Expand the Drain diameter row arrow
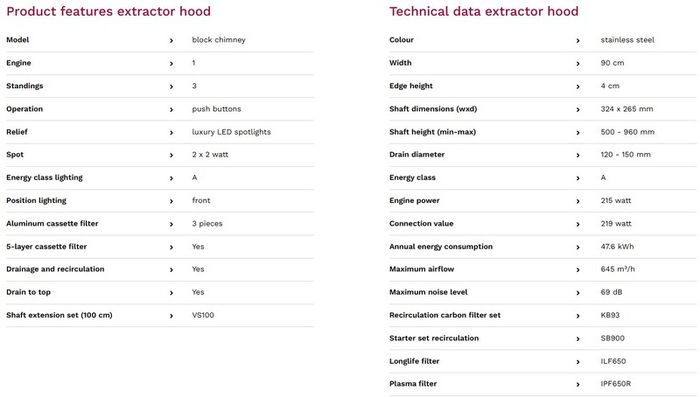The width and height of the screenshot is (700, 397). [x=578, y=155]
